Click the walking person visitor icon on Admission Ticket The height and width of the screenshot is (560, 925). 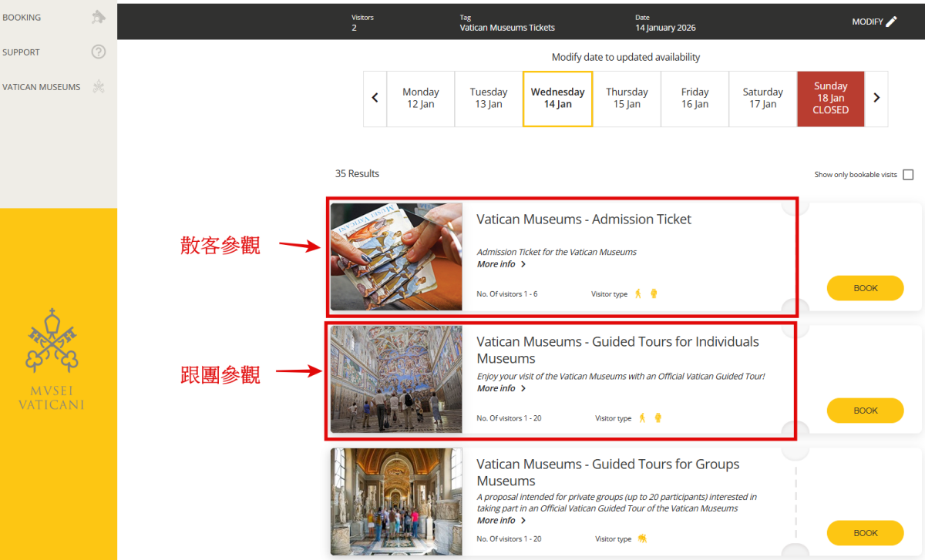pyautogui.click(x=638, y=293)
